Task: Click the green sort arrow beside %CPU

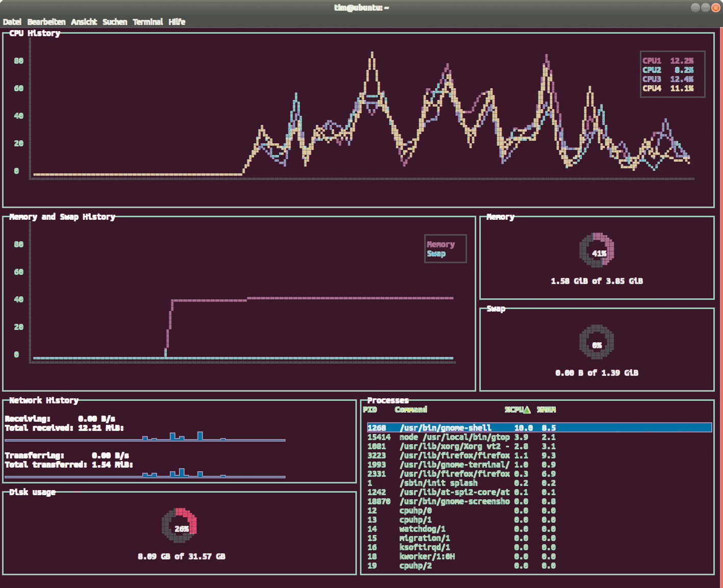Action: point(527,410)
